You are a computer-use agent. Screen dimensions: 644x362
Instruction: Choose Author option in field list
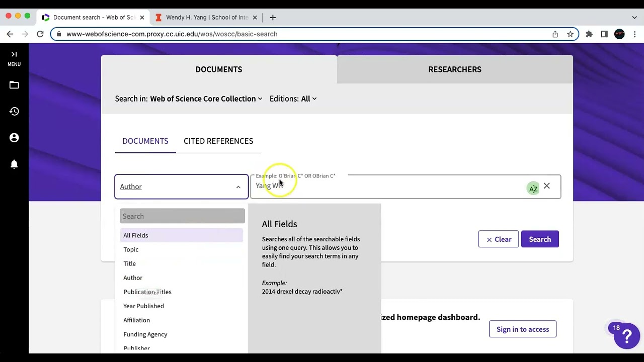tap(181, 278)
